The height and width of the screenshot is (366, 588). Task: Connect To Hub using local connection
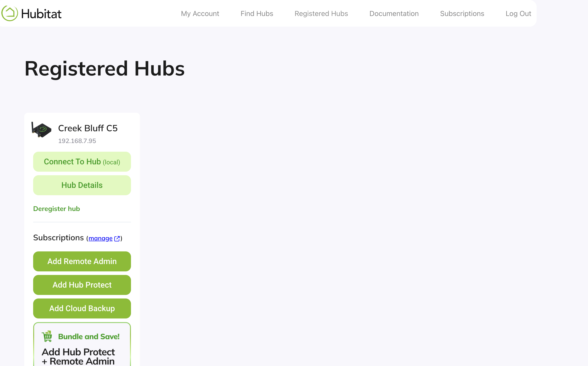coord(82,161)
